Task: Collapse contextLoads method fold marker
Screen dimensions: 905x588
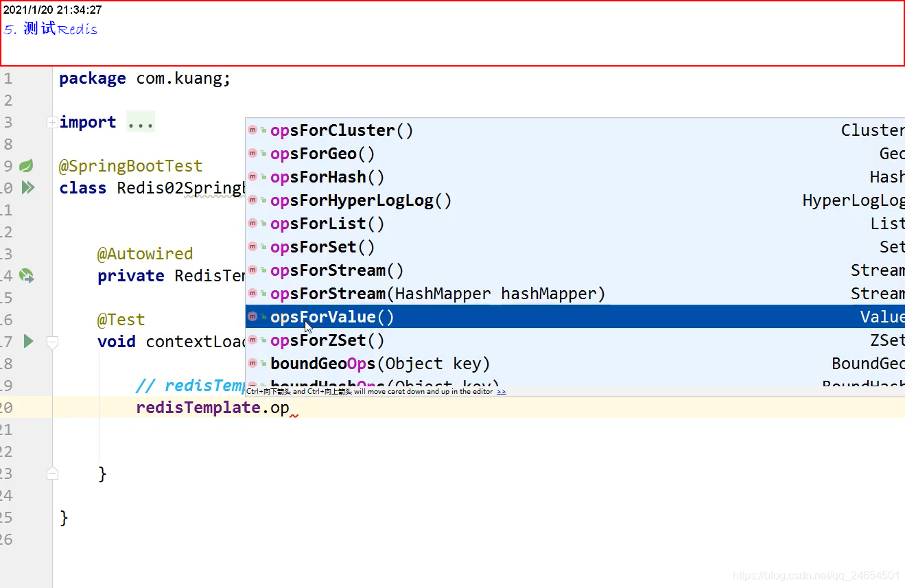Action: pyautogui.click(x=52, y=341)
